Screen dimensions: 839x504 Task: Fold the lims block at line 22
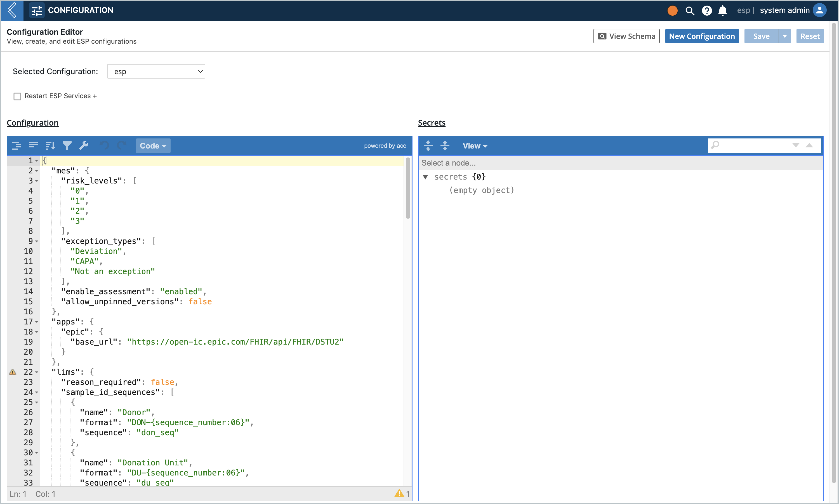37,372
